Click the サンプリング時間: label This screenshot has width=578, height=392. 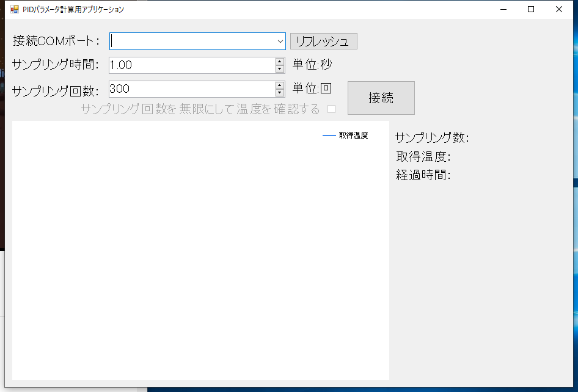click(x=55, y=65)
